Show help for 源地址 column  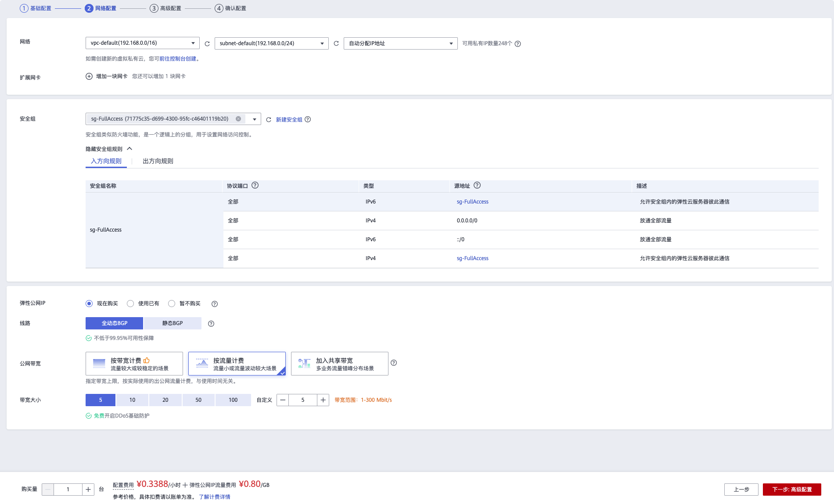click(x=477, y=186)
